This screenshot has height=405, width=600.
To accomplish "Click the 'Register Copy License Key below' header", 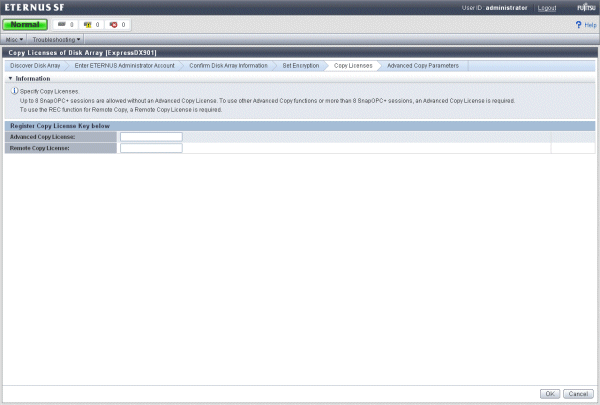I will (60, 126).
